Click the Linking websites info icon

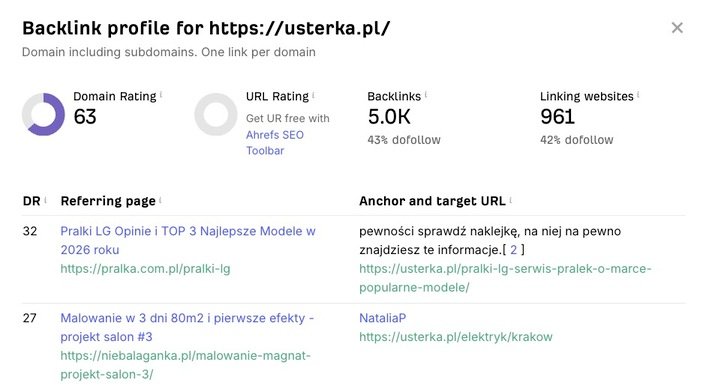click(638, 95)
